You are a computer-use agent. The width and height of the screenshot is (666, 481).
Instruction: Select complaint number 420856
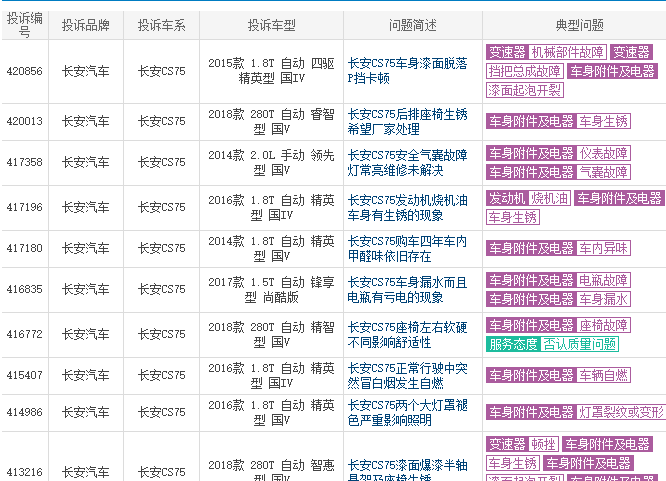point(25,71)
